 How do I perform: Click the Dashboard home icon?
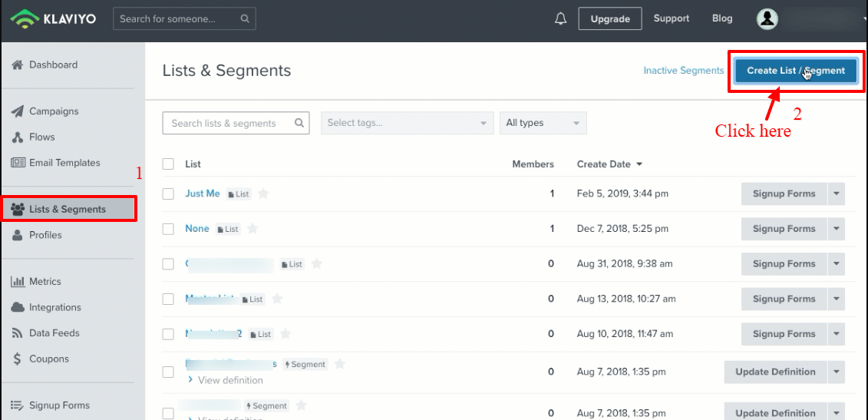coord(18,64)
